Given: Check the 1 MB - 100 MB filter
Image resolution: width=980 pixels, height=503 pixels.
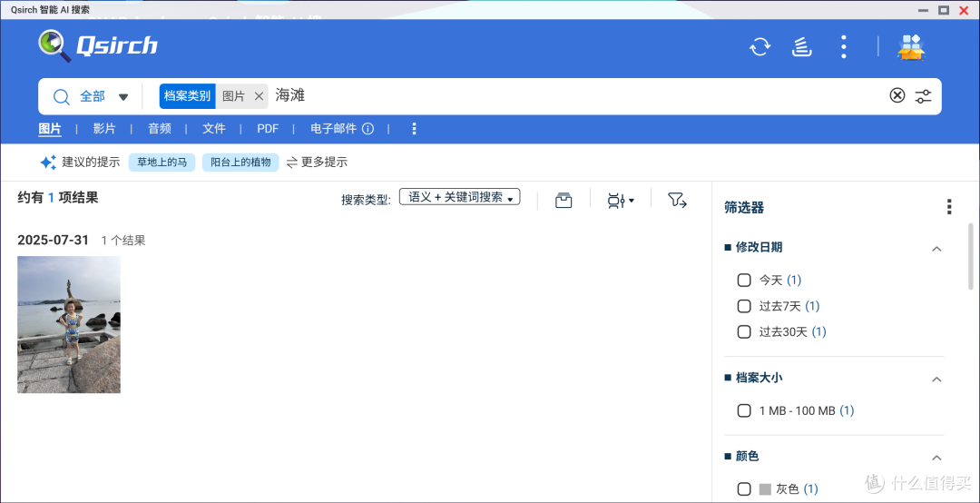Looking at the screenshot, I should point(744,410).
